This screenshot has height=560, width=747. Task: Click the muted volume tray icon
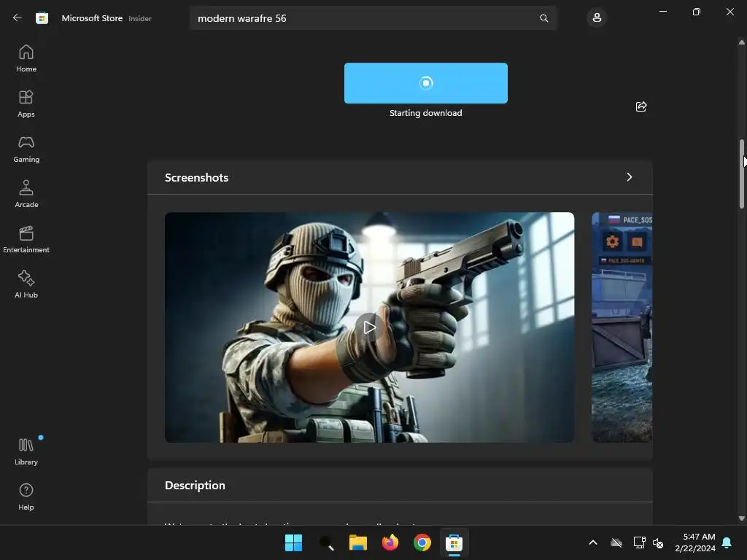pyautogui.click(x=658, y=542)
